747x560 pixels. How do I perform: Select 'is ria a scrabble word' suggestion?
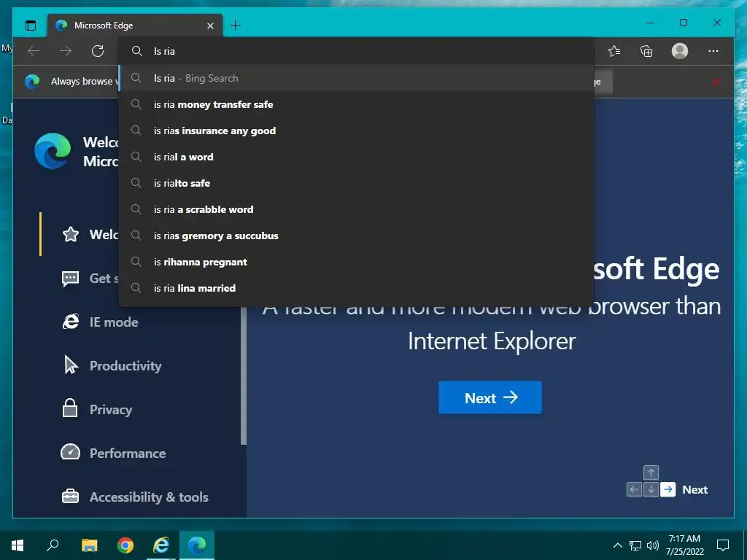click(x=356, y=209)
